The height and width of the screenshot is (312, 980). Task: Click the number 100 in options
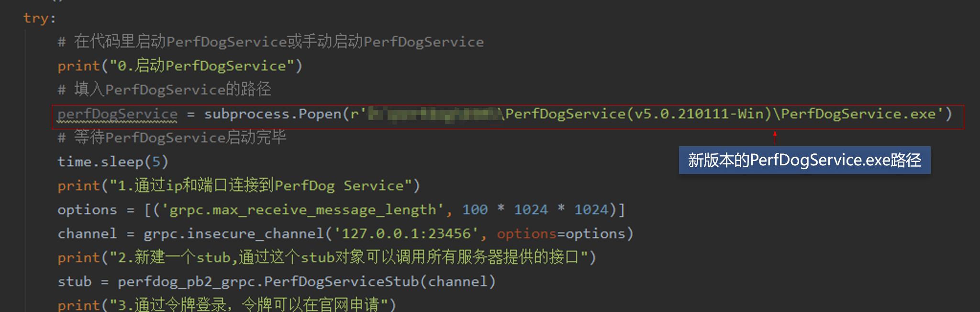coord(475,210)
